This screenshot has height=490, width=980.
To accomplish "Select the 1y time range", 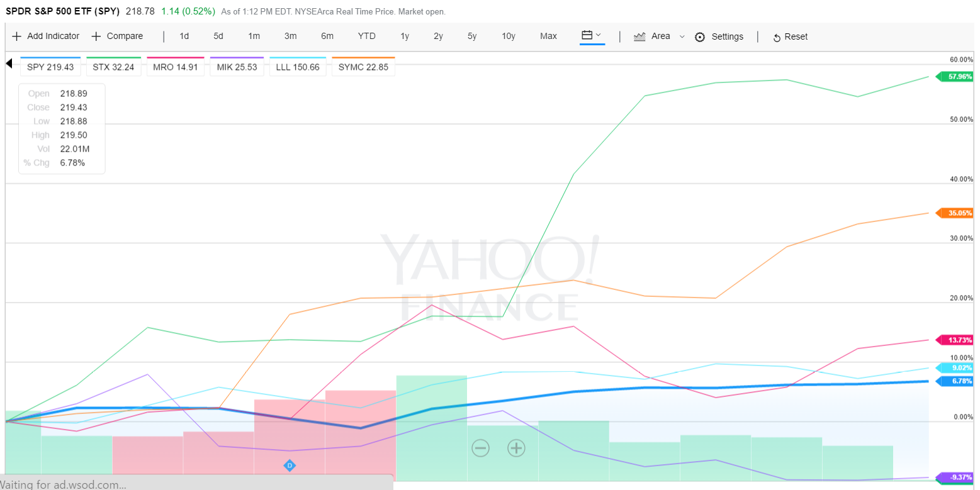I will 405,36.
